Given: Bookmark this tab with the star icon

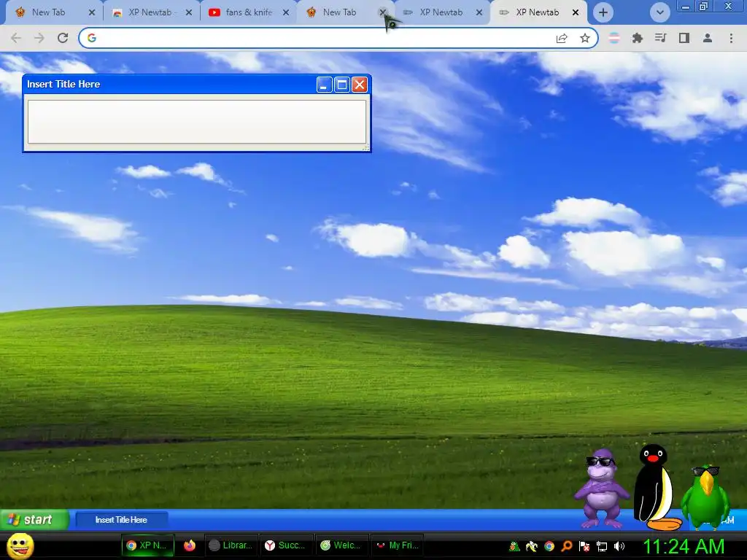Looking at the screenshot, I should click(x=585, y=38).
